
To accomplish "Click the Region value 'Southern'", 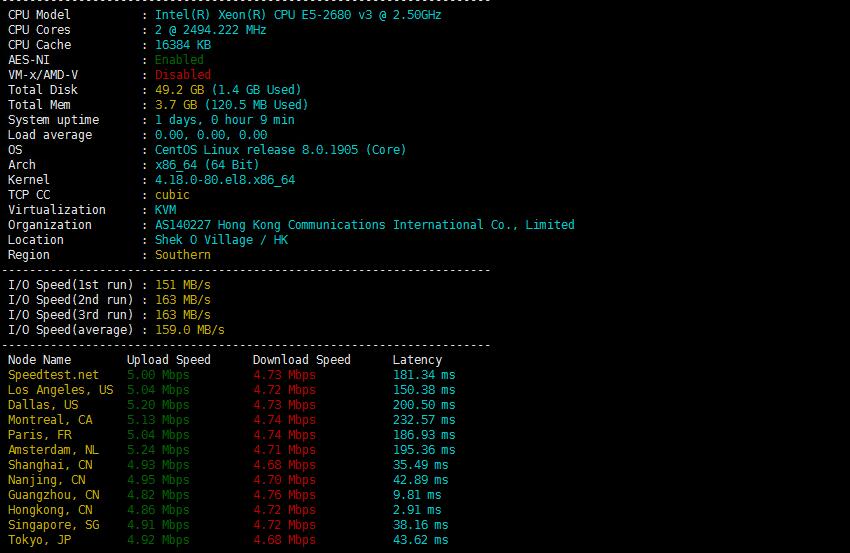I will click(x=183, y=255).
